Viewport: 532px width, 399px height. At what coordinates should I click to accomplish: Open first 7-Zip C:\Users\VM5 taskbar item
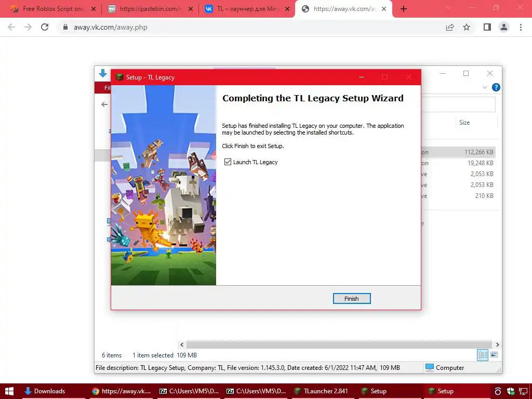click(189, 391)
